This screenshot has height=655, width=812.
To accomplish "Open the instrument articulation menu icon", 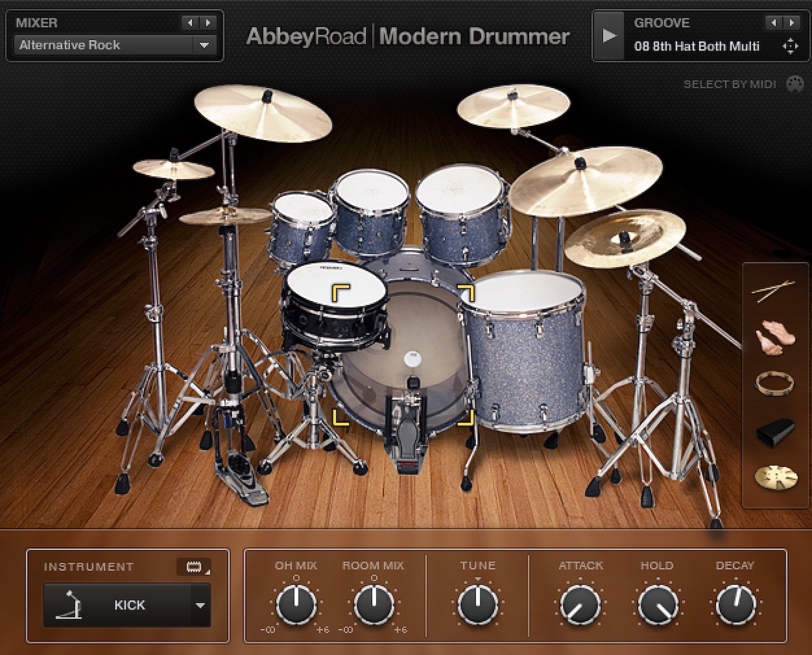I will (x=194, y=566).
